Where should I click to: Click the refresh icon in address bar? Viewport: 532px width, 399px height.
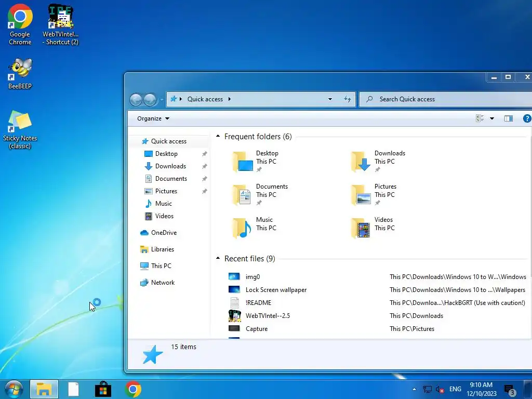(x=348, y=99)
